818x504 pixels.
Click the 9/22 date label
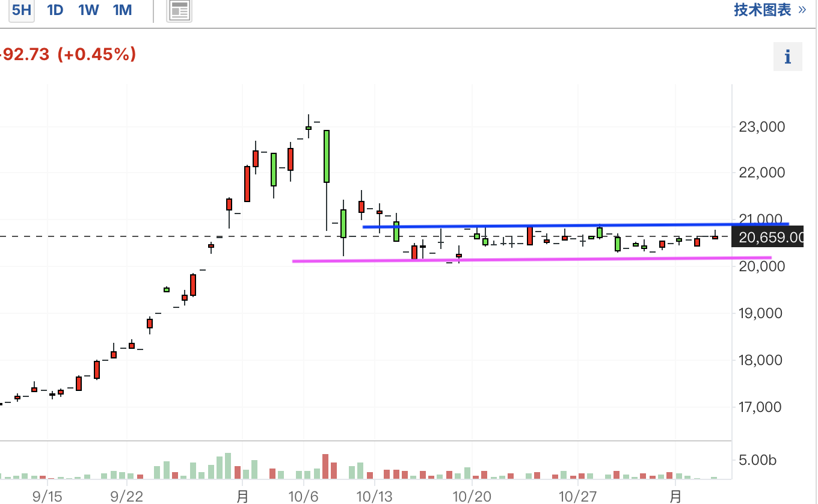tap(126, 496)
